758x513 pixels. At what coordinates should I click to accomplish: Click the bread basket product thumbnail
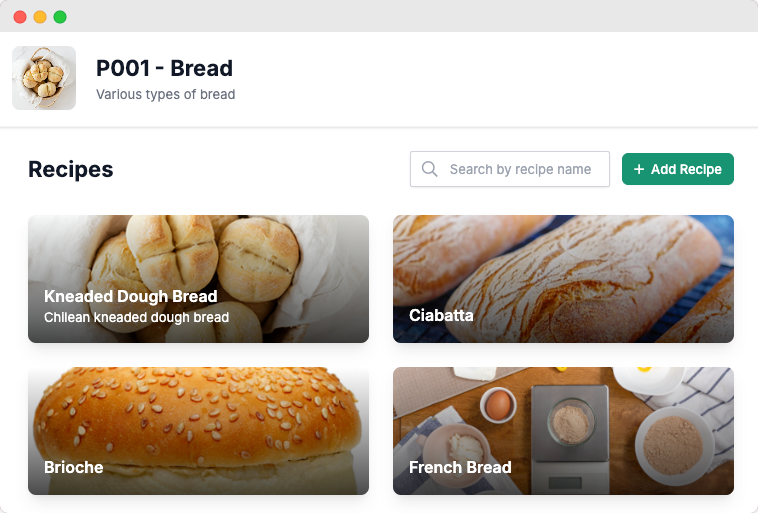44,78
